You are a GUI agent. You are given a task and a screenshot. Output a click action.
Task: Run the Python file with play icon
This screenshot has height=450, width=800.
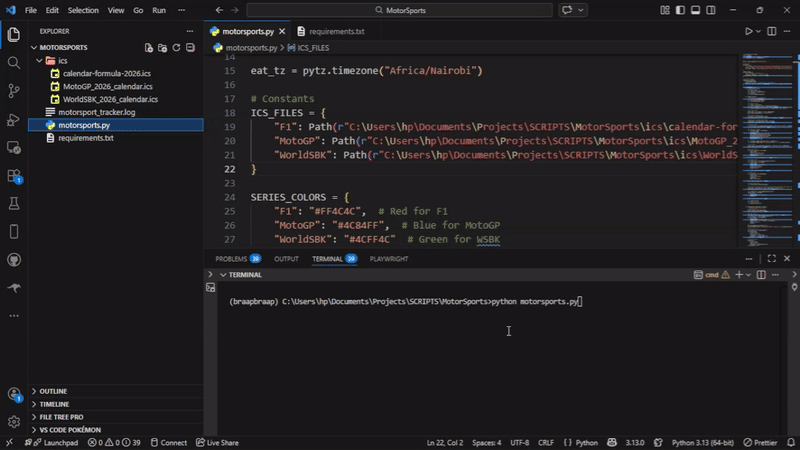[748, 31]
